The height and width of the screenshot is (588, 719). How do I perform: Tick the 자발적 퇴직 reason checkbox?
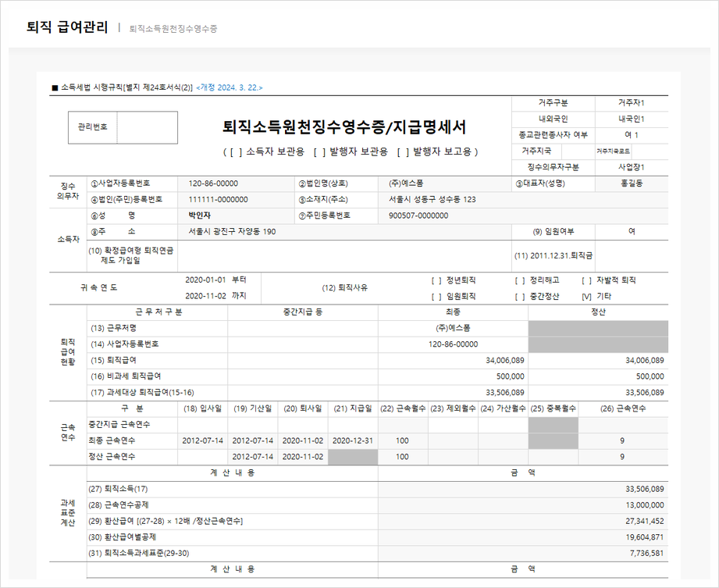tap(586, 280)
